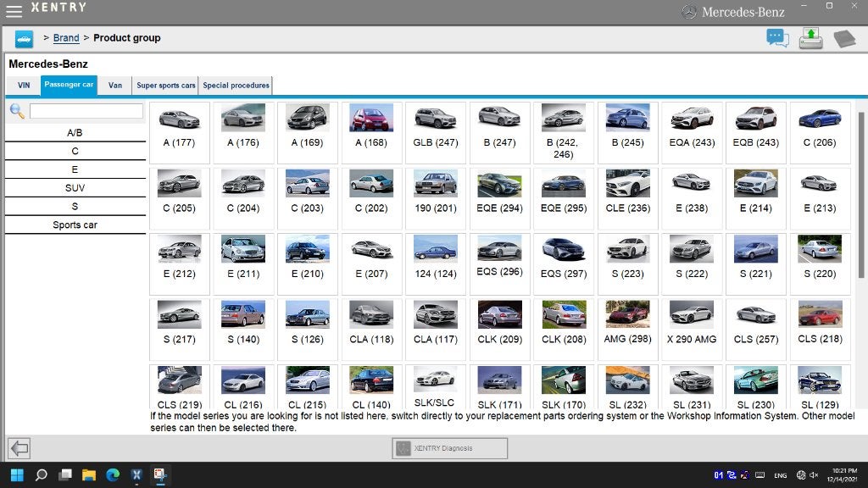Choose the E (212) model series
This screenshot has width=868, height=488.
tap(180, 264)
